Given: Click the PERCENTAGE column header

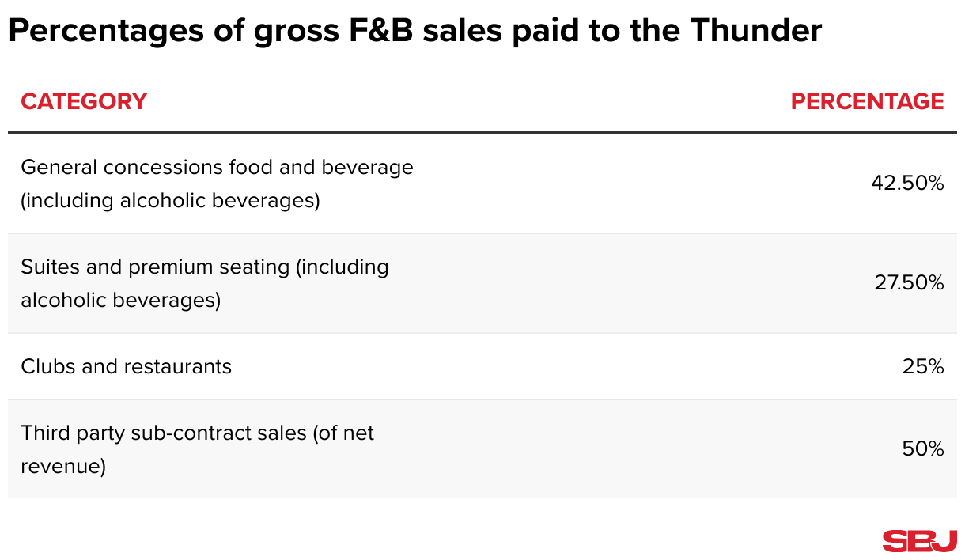Looking at the screenshot, I should [x=867, y=102].
